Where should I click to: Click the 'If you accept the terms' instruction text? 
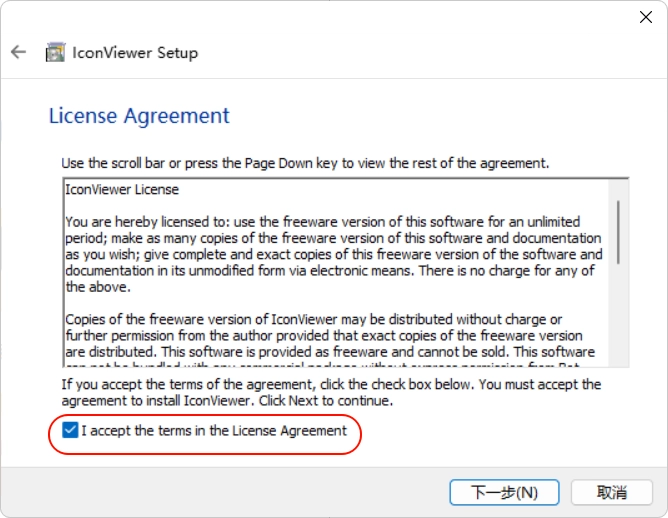[331, 392]
